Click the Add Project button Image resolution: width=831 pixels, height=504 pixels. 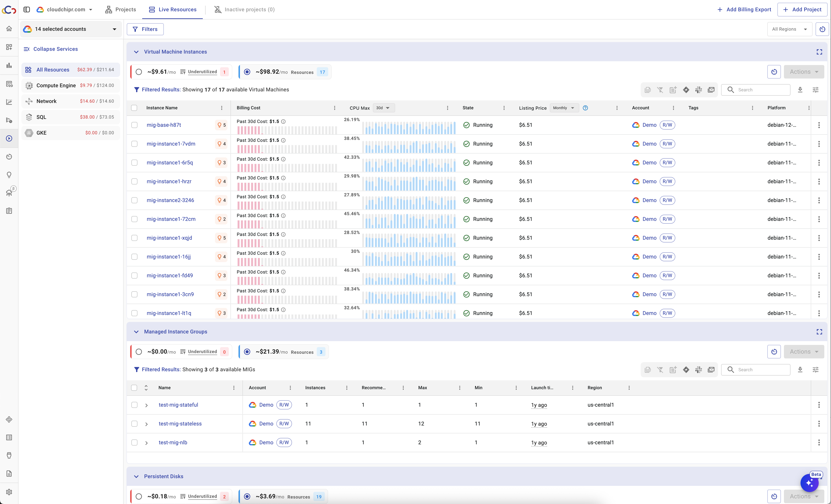[x=802, y=9]
